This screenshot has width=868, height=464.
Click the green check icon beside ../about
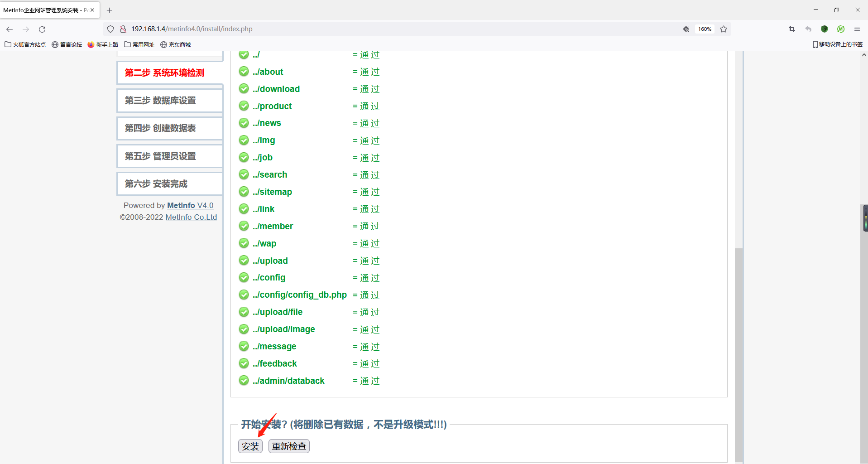[x=244, y=72]
